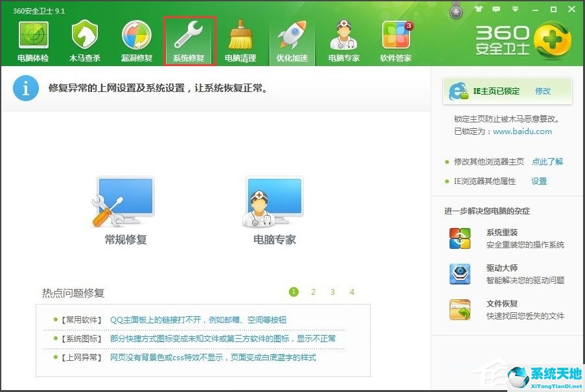Click IE主页已锁定 banner text

pos(496,91)
